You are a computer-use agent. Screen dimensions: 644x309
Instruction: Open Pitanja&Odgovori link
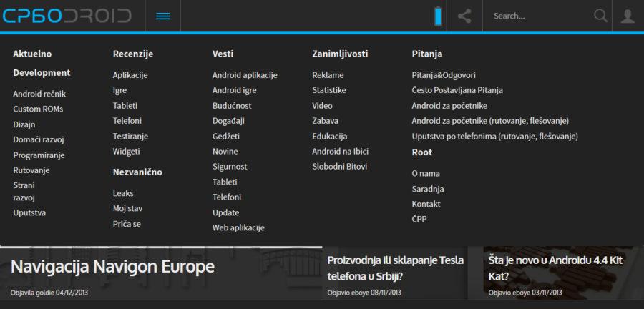pos(444,75)
